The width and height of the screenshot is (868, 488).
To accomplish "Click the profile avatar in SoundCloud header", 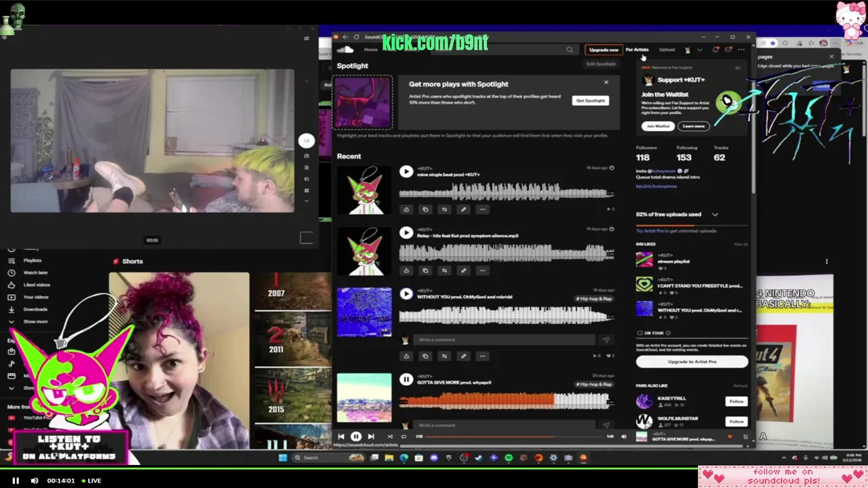I will 688,49.
